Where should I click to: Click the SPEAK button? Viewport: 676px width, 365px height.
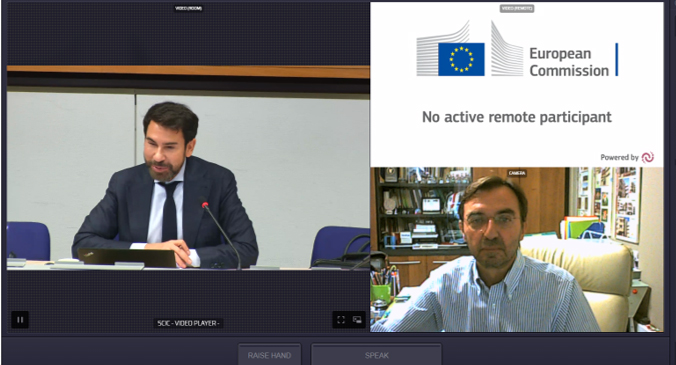[377, 355]
